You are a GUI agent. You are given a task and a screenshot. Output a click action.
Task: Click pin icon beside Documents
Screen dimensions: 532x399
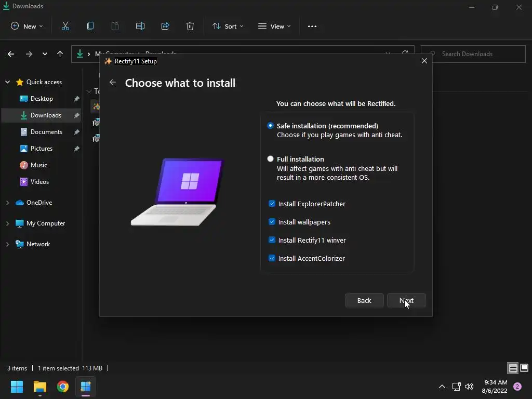point(77,131)
